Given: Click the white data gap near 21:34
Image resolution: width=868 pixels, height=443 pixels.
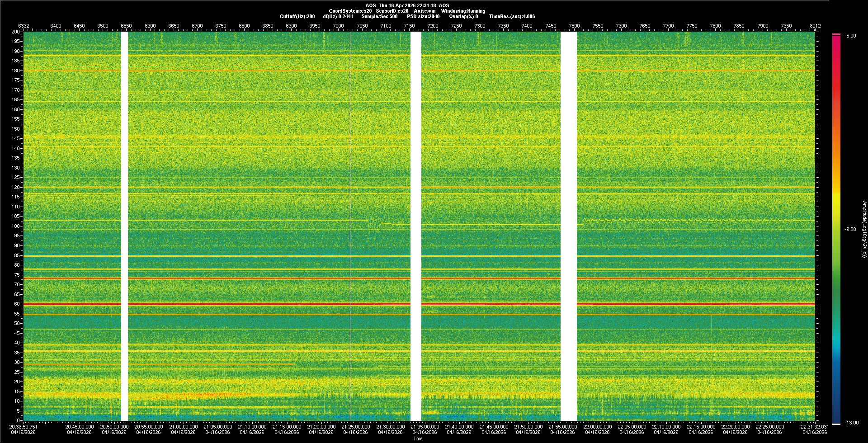Looking at the screenshot, I should point(415,226).
